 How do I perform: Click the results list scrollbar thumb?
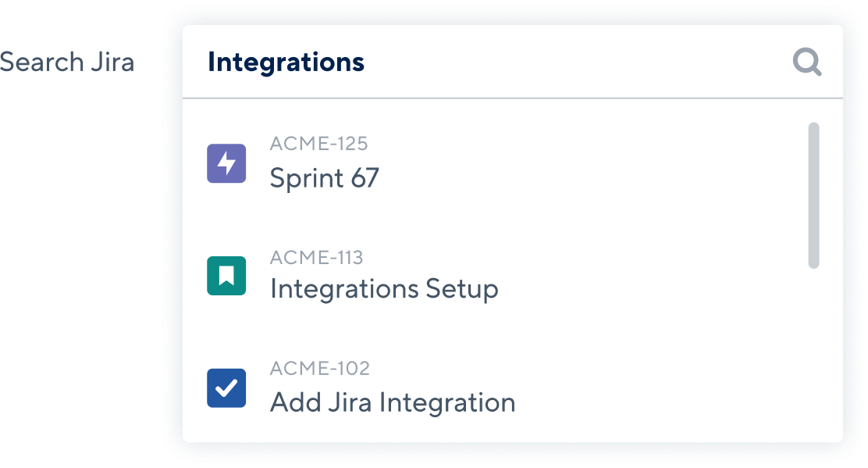pos(813,195)
